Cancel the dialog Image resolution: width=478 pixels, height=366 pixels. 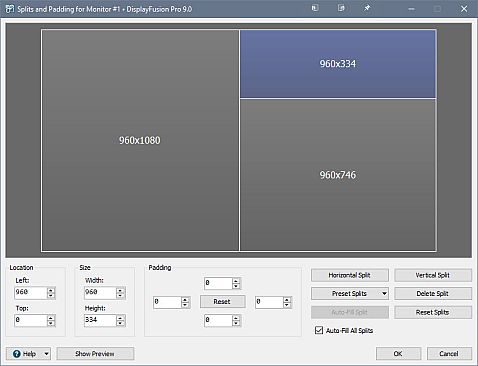pos(449,354)
